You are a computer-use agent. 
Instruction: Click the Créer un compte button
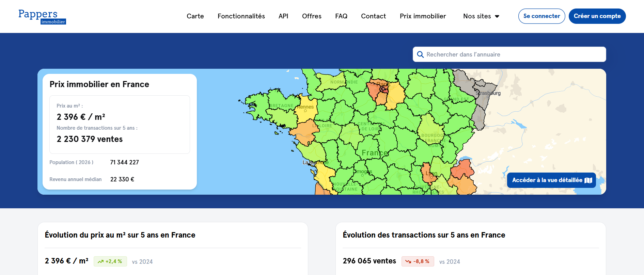[x=597, y=16]
